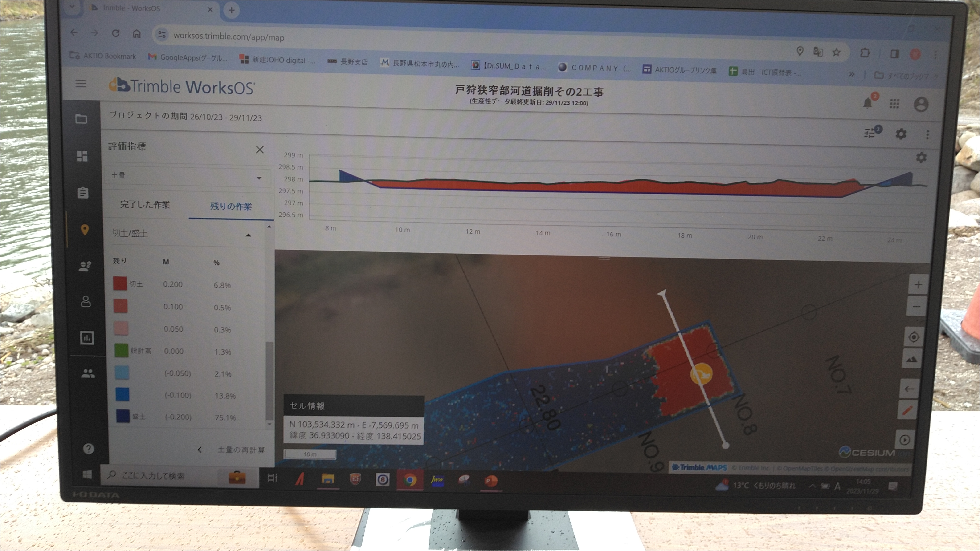Open the hamburger main menu
The height and width of the screenshot is (551, 980).
(x=80, y=83)
